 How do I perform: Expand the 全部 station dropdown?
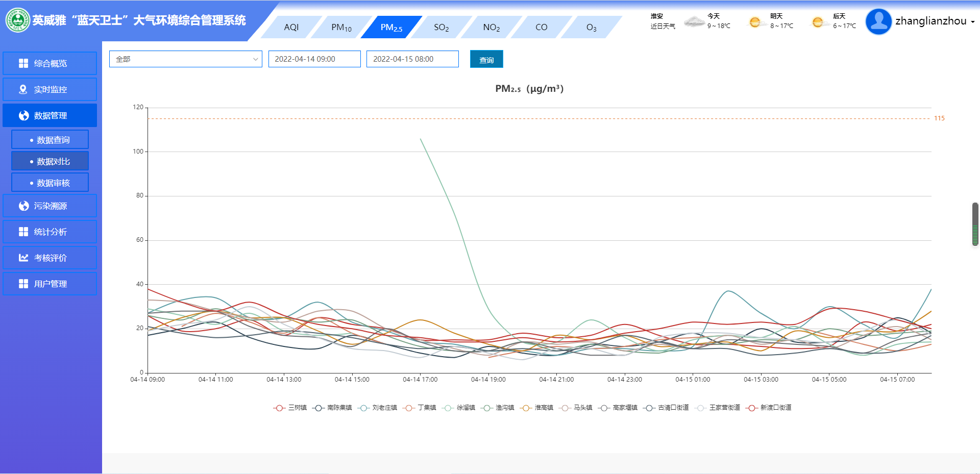[x=185, y=59]
